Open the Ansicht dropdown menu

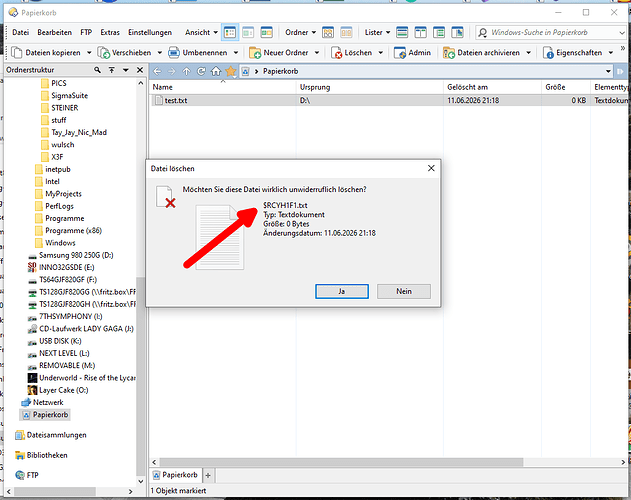(x=201, y=33)
